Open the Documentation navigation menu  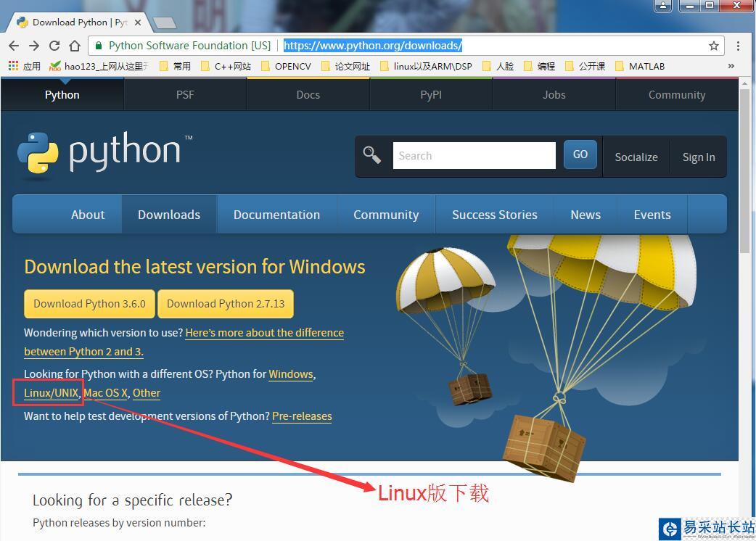click(276, 215)
